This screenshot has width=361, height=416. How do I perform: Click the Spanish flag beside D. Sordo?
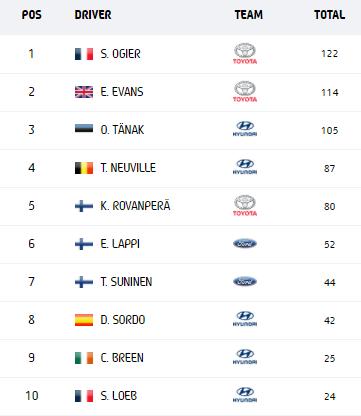[84, 320]
